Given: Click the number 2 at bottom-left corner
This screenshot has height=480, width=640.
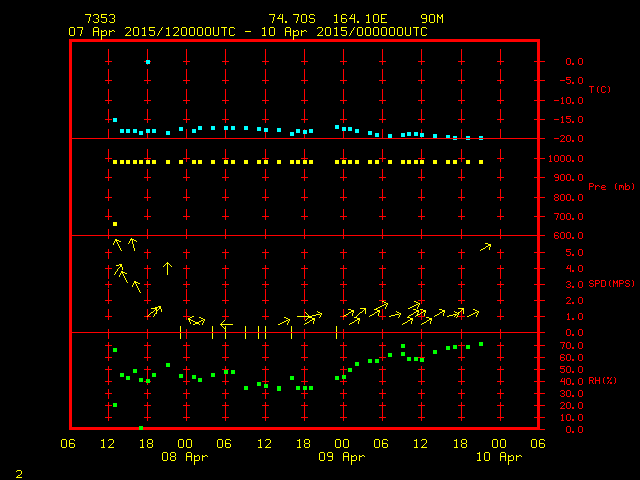Looking at the screenshot, I should pyautogui.click(x=18, y=471).
